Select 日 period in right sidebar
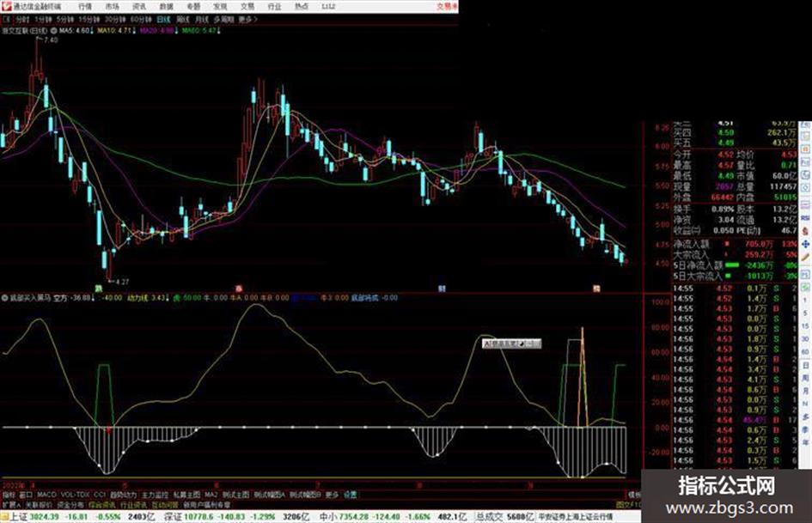 tap(805, 366)
